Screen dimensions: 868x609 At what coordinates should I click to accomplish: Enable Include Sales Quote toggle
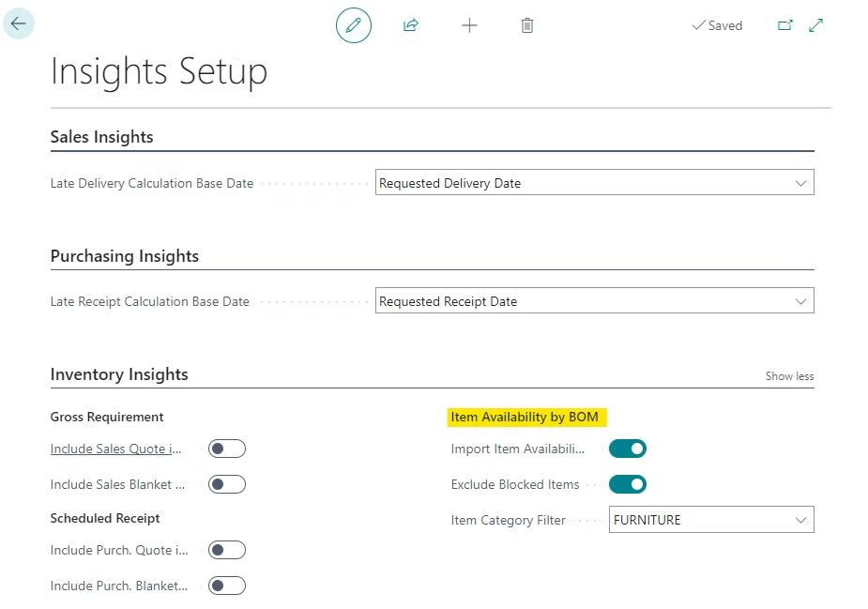(227, 449)
